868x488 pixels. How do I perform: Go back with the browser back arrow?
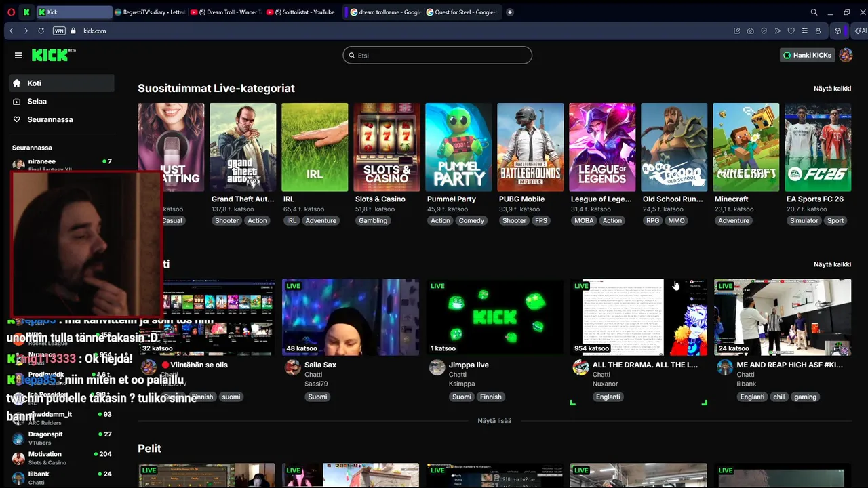click(x=12, y=30)
